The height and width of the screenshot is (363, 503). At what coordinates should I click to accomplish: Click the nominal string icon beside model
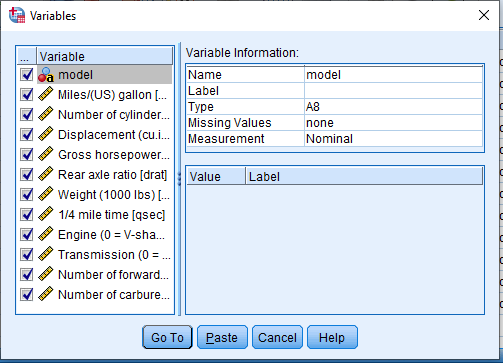(46, 75)
